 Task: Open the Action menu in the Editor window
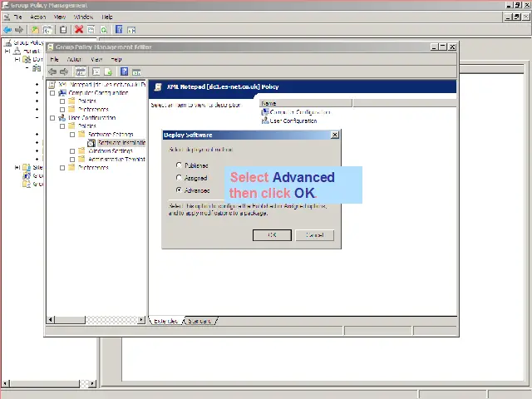coord(74,60)
